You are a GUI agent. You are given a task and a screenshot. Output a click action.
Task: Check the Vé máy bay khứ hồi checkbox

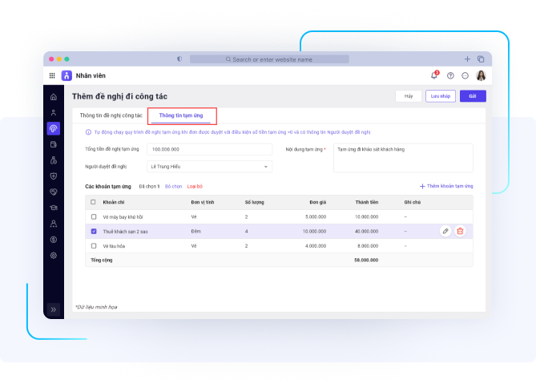(x=94, y=216)
